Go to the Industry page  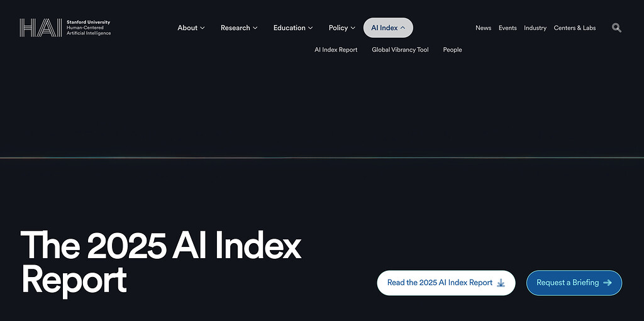point(535,28)
